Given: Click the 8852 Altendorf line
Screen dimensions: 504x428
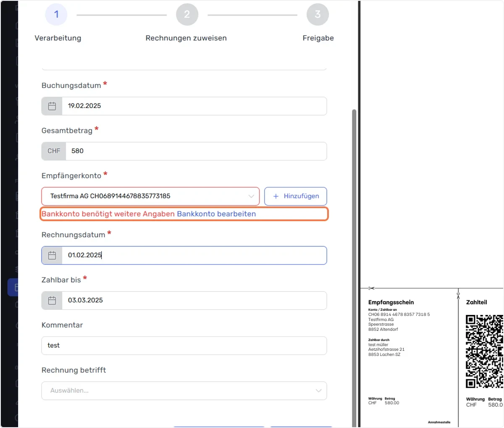Looking at the screenshot, I should [383, 329].
